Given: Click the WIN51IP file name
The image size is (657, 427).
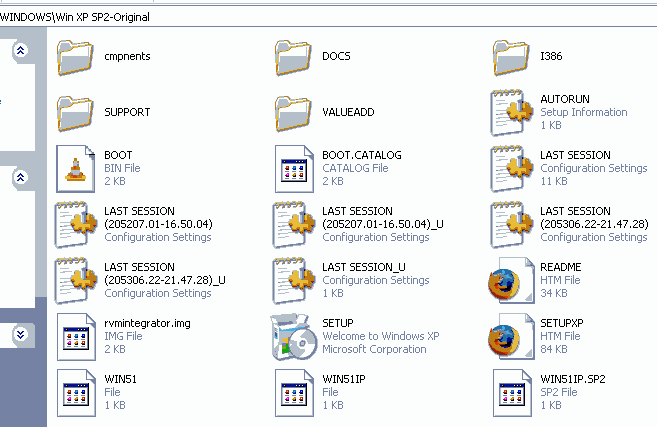Looking at the screenshot, I should point(344,379).
